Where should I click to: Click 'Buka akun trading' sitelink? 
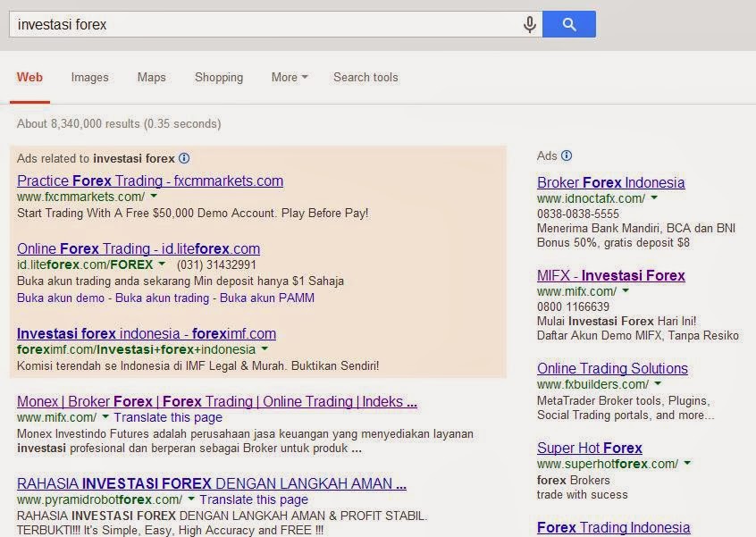pos(163,298)
